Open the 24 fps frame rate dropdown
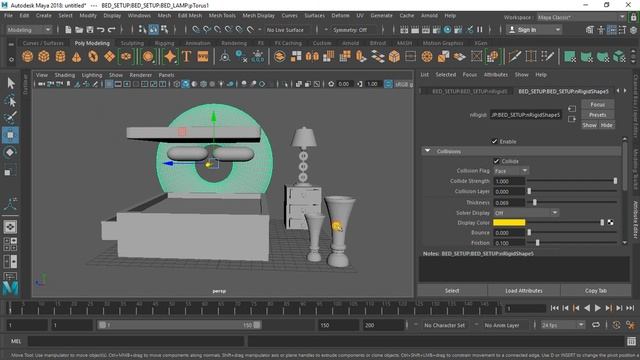The height and width of the screenshot is (360, 640). tap(563, 325)
